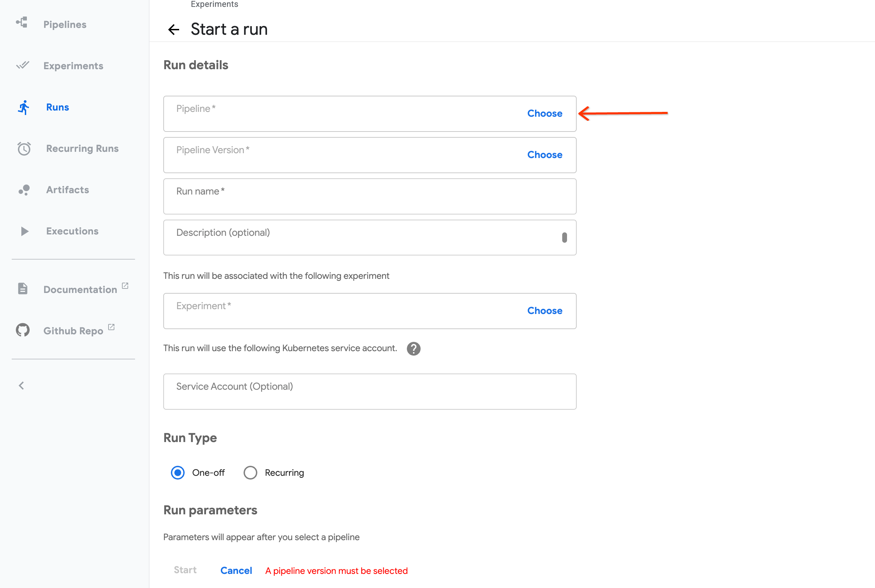875x588 pixels.
Task: Choose a Pipeline Version
Action: click(545, 155)
